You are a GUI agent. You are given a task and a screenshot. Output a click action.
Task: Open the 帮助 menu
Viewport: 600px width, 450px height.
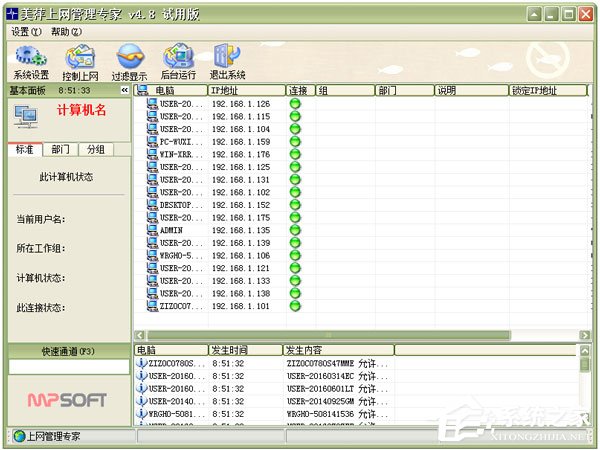click(x=66, y=32)
